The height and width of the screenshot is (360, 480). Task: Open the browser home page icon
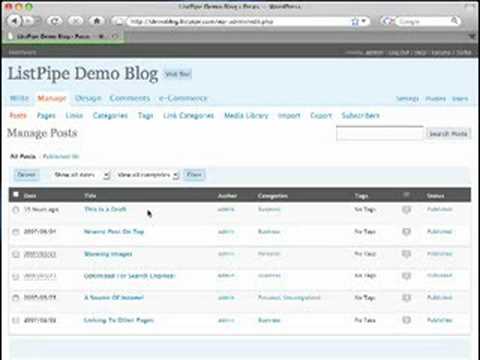tap(97, 21)
